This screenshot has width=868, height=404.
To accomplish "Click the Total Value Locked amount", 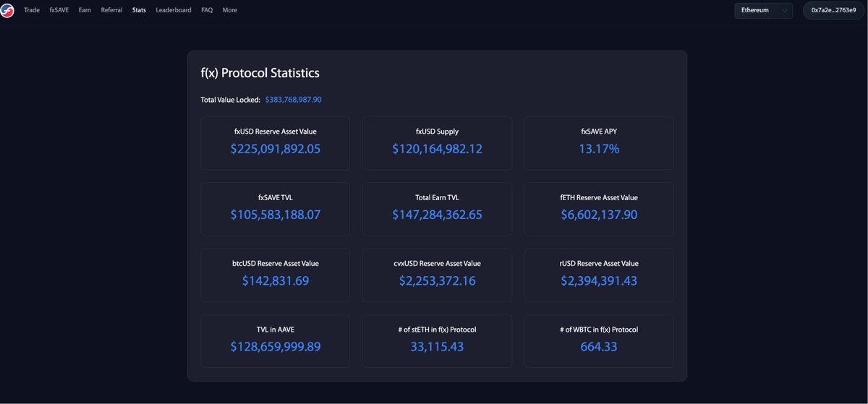I will (293, 100).
